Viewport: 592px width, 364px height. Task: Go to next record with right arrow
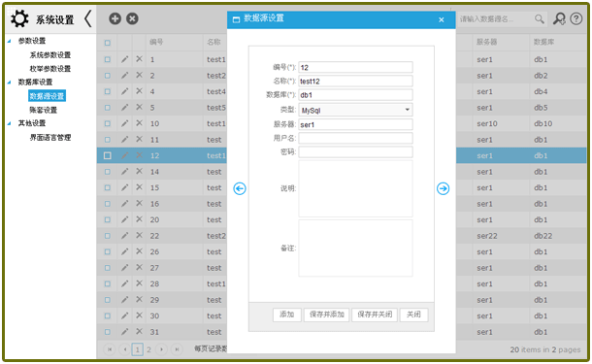click(x=443, y=188)
